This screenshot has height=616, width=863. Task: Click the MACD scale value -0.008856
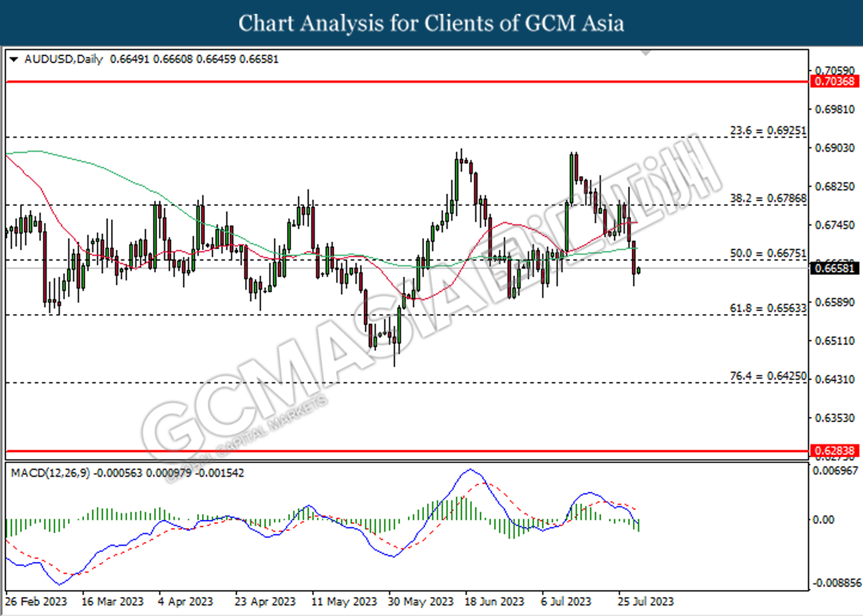(x=837, y=583)
